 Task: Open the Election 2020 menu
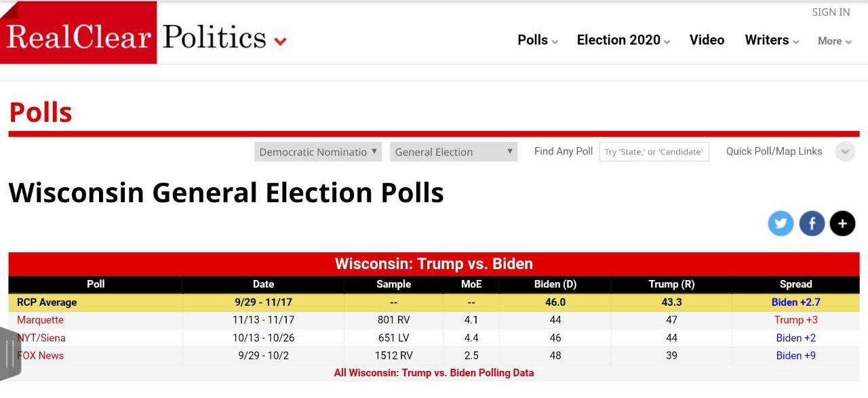pyautogui.click(x=623, y=40)
